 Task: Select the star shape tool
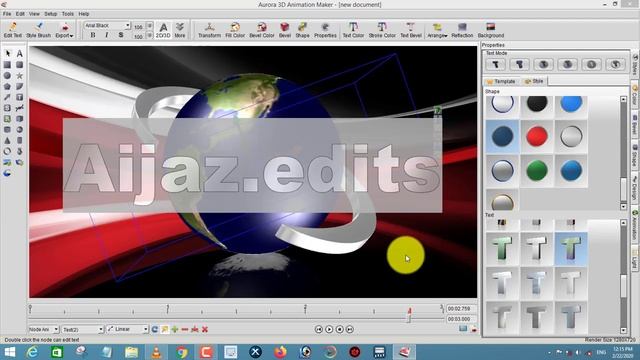(x=19, y=76)
